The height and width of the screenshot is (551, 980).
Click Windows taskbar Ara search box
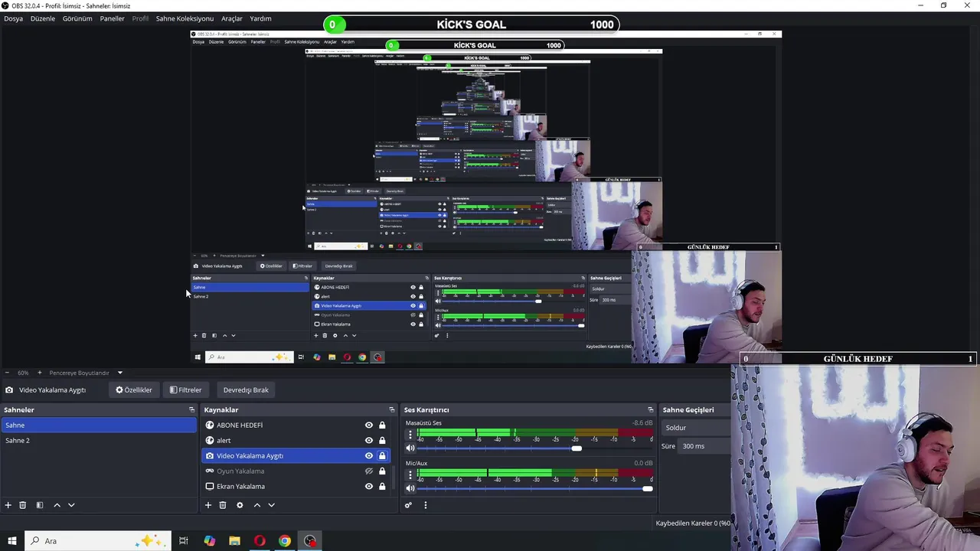click(97, 541)
